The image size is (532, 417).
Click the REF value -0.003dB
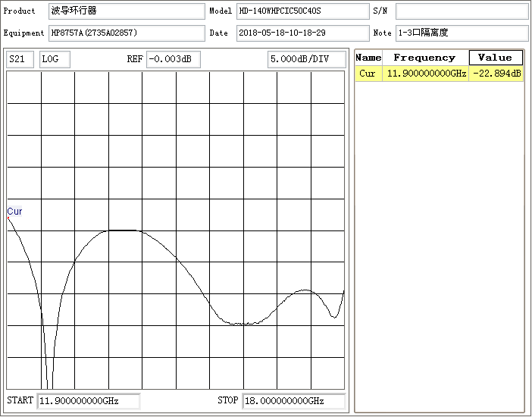174,59
